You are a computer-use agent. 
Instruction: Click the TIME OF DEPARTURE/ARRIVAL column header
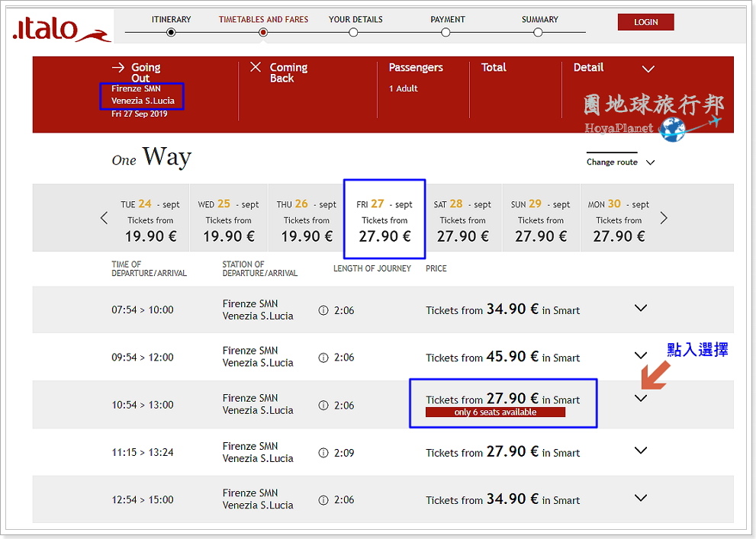tap(149, 269)
